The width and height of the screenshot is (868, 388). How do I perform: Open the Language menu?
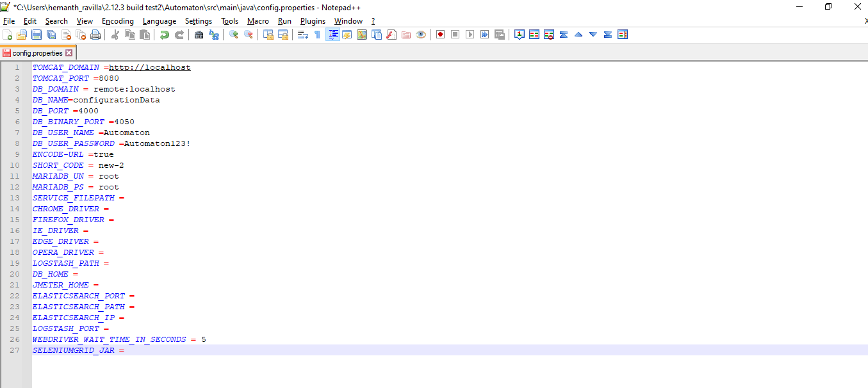point(160,21)
